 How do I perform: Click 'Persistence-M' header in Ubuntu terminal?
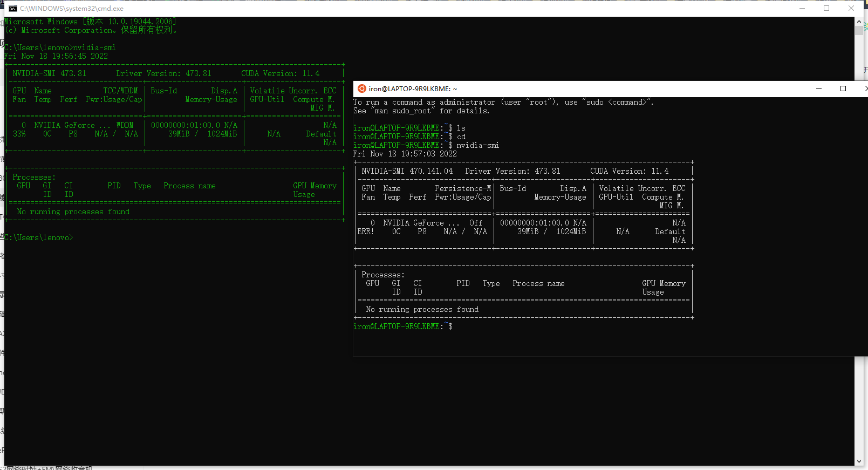pos(463,188)
